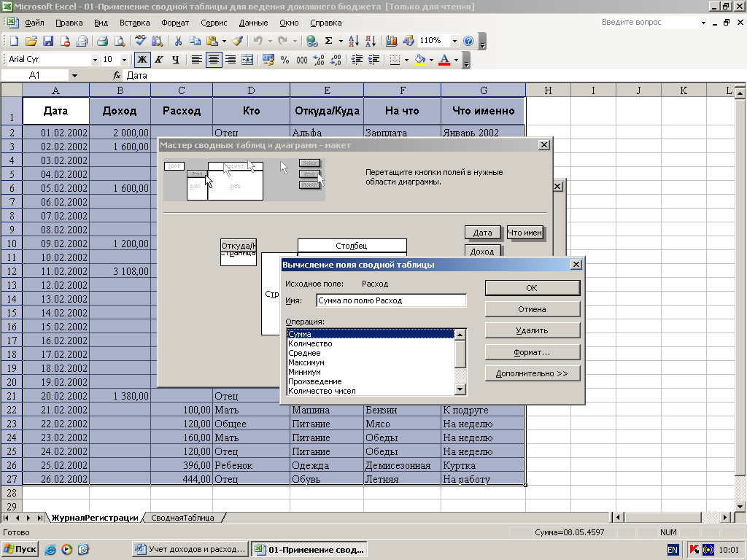Screen dimensions: 747x560
Task: Apply the Currency style coins icon
Action: tap(268, 60)
